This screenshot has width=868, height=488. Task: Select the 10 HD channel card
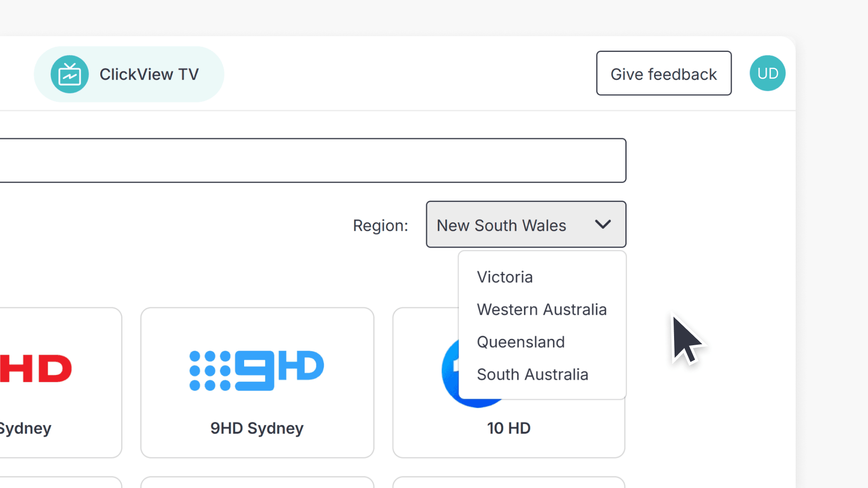(509, 428)
